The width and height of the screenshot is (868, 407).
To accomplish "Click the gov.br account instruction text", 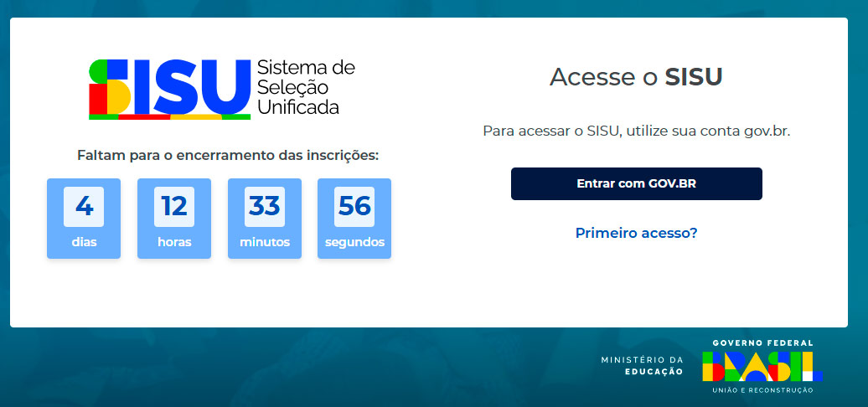I will tap(636, 131).
